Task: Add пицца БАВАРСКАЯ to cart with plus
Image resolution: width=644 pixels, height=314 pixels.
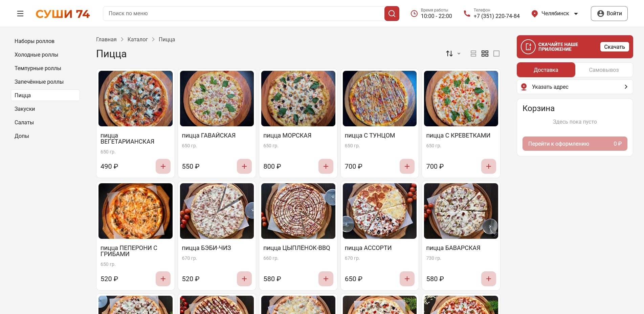Action: tap(488, 279)
